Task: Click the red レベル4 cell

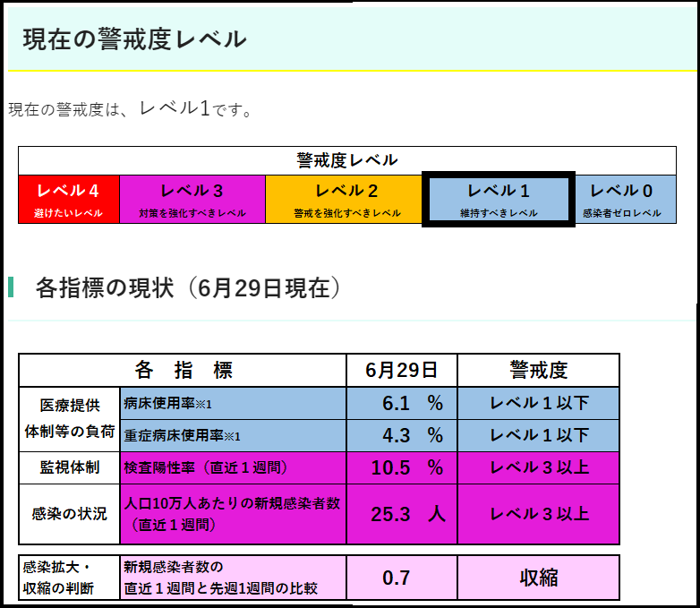Action: point(69,199)
